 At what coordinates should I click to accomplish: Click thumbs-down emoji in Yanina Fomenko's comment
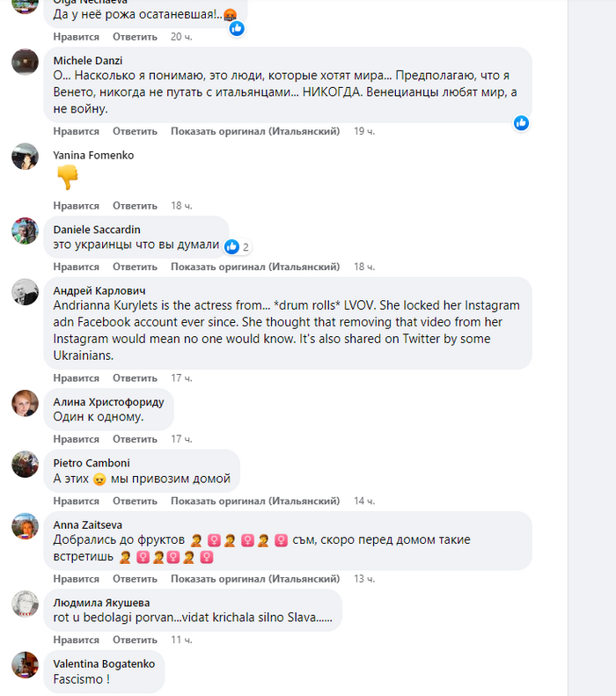pos(68,179)
